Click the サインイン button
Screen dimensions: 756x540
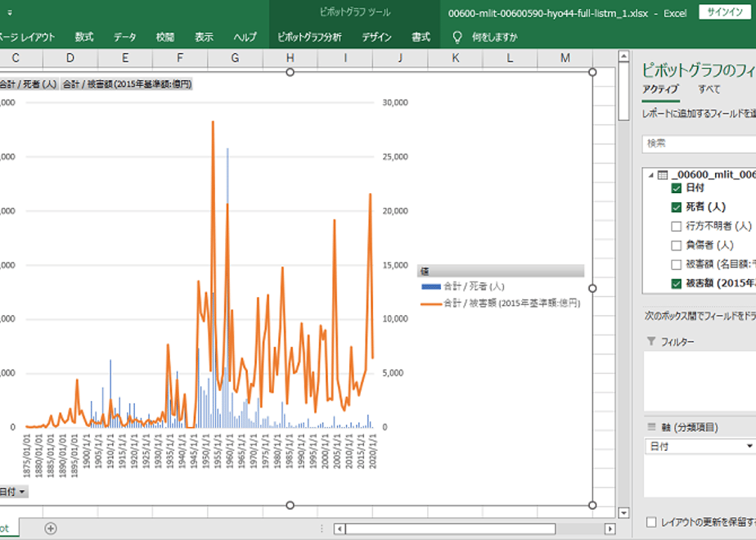pos(725,12)
